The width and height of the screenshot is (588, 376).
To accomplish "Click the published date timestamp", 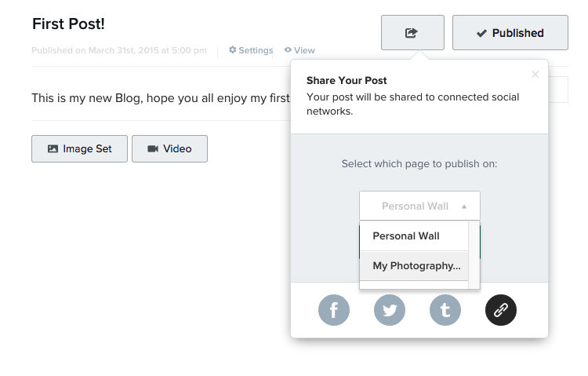I will 119,50.
